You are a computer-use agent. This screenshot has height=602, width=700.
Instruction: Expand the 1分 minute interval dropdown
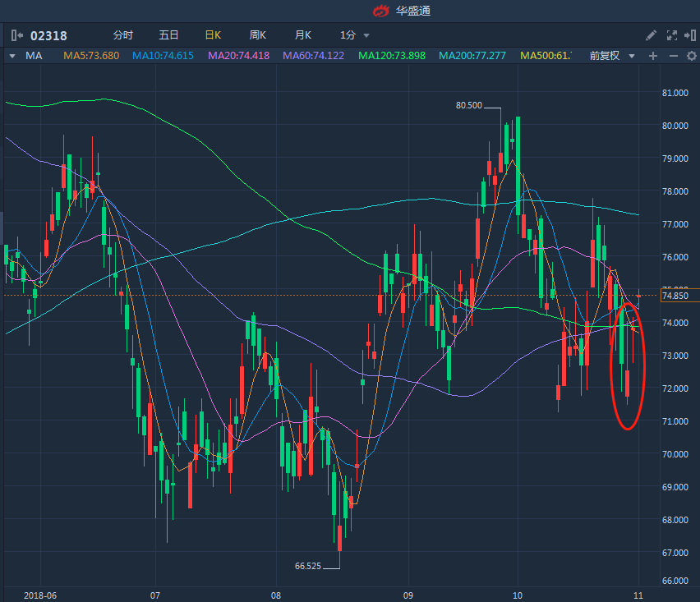click(355, 35)
